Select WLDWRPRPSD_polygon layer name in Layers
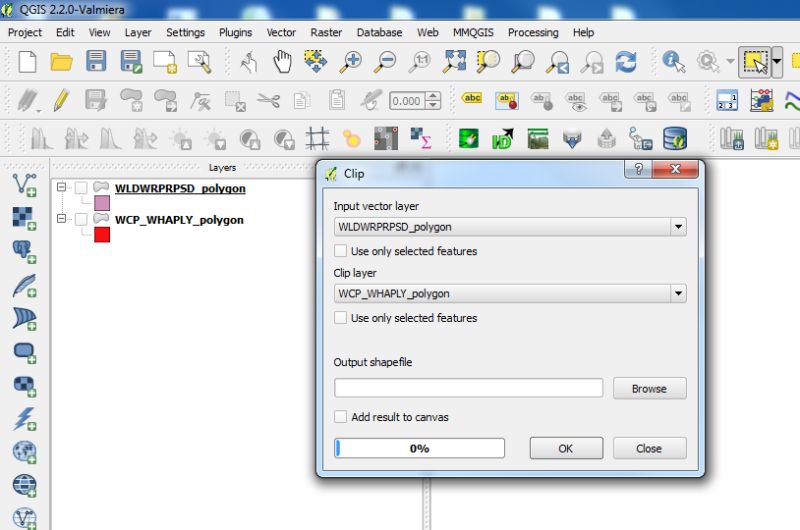800x530 pixels. (x=180, y=188)
